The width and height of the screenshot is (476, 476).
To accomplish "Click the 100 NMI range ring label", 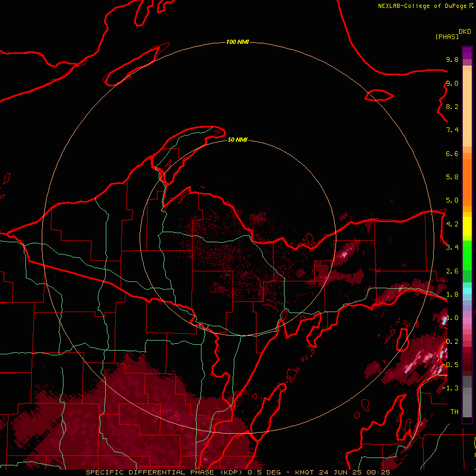I will pyautogui.click(x=237, y=42).
